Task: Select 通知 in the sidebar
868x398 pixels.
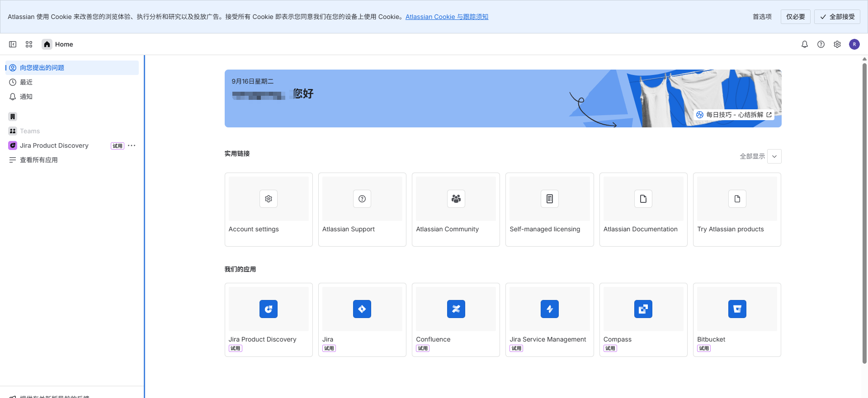Action: coord(26,97)
